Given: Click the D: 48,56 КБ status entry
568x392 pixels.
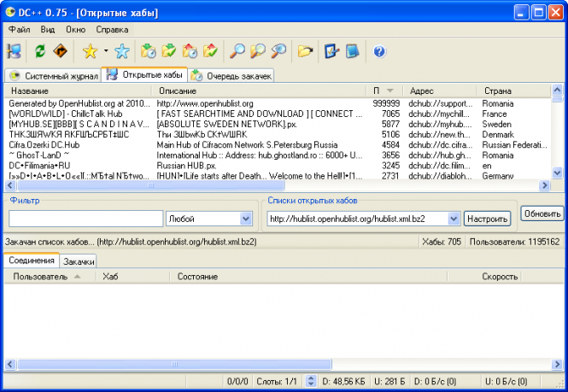Looking at the screenshot, I should 343,381.
